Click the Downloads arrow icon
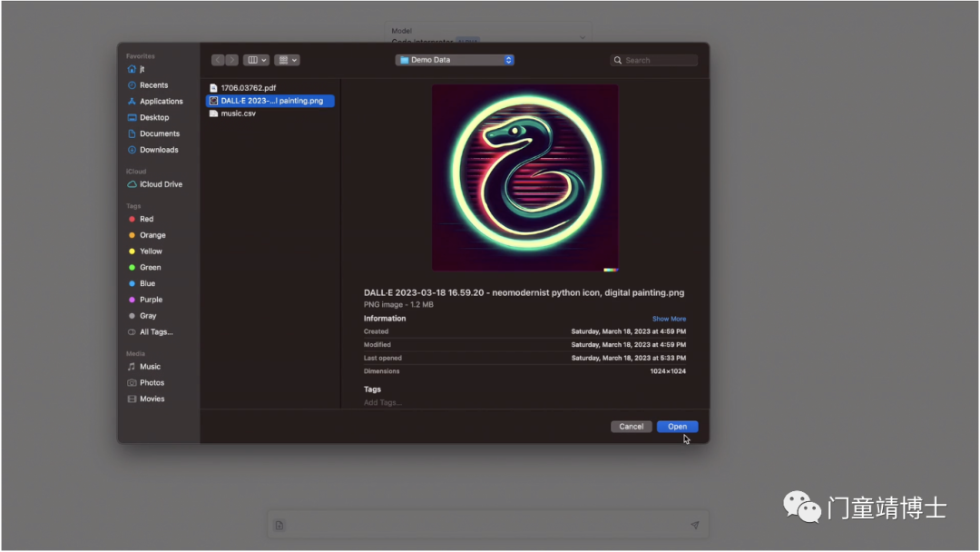Screen dimensions: 980x552 coord(132,150)
